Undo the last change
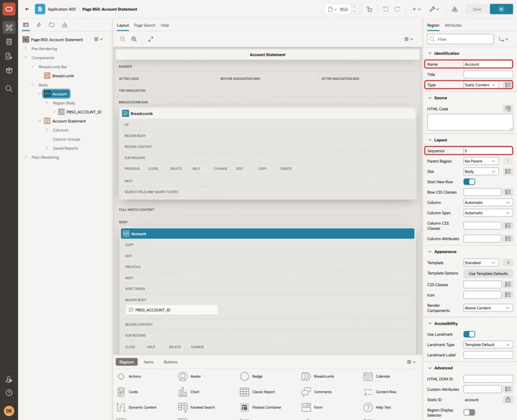This screenshot has height=420, width=517. click(x=385, y=9)
